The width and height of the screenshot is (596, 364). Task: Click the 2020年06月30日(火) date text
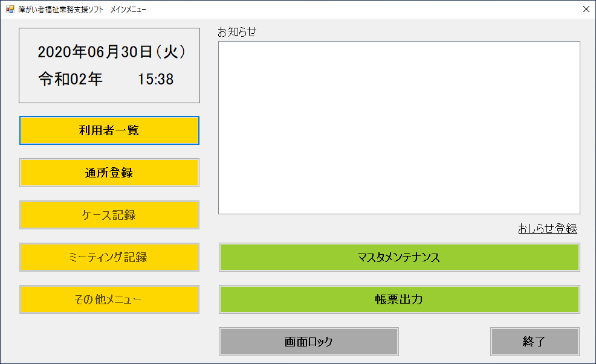coord(111,53)
